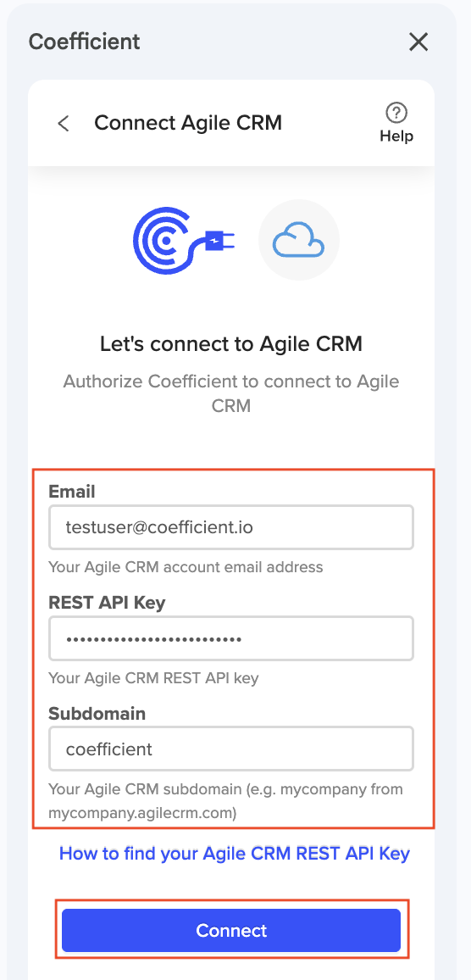The height and width of the screenshot is (980, 471).
Task: Click the Subdomain field label
Action: (97, 713)
